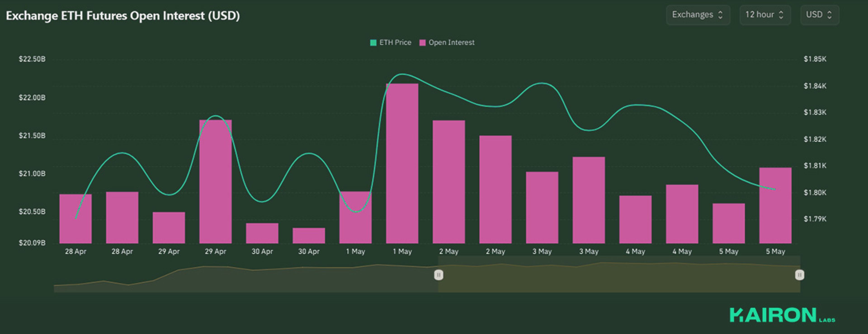Click right range slider handle

(x=799, y=275)
